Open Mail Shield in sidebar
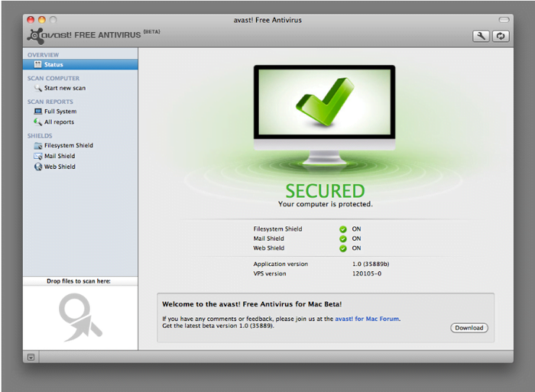 60,156
